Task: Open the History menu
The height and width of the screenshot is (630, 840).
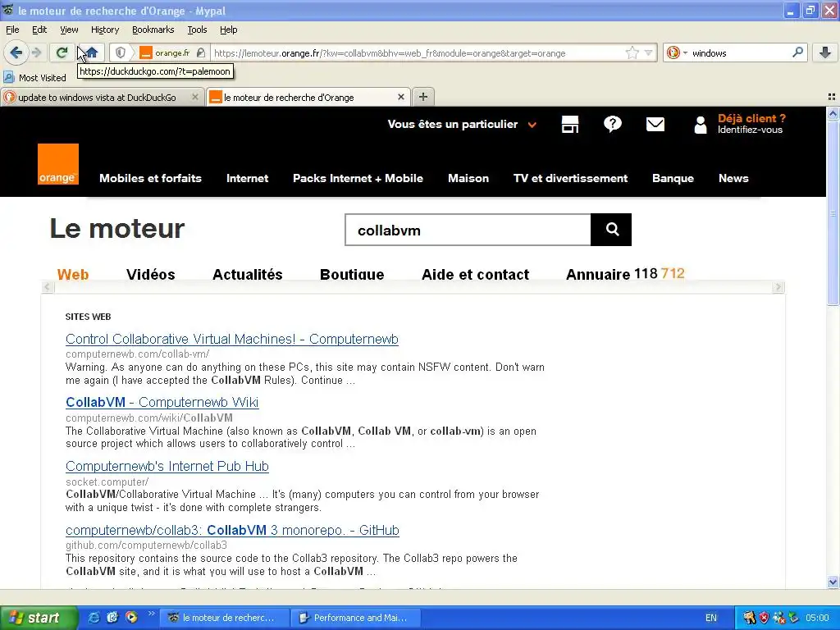Action: click(x=105, y=30)
